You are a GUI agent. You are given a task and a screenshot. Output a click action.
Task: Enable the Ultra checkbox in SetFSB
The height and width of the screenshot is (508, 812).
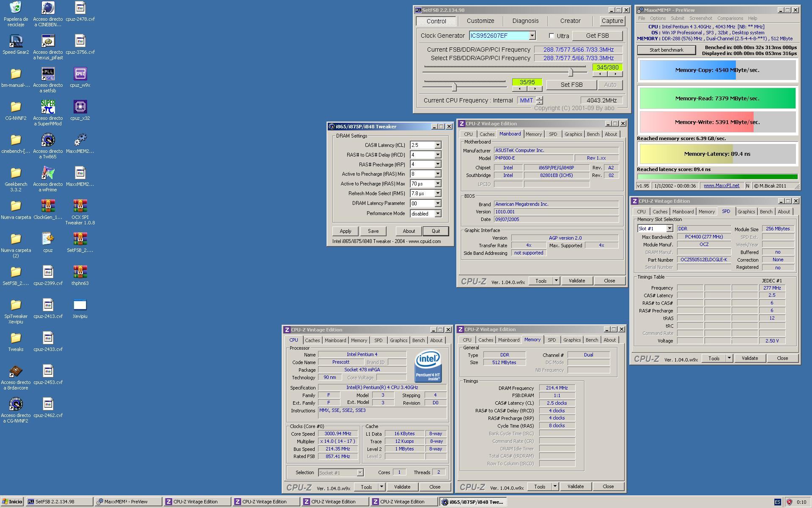tap(551, 36)
